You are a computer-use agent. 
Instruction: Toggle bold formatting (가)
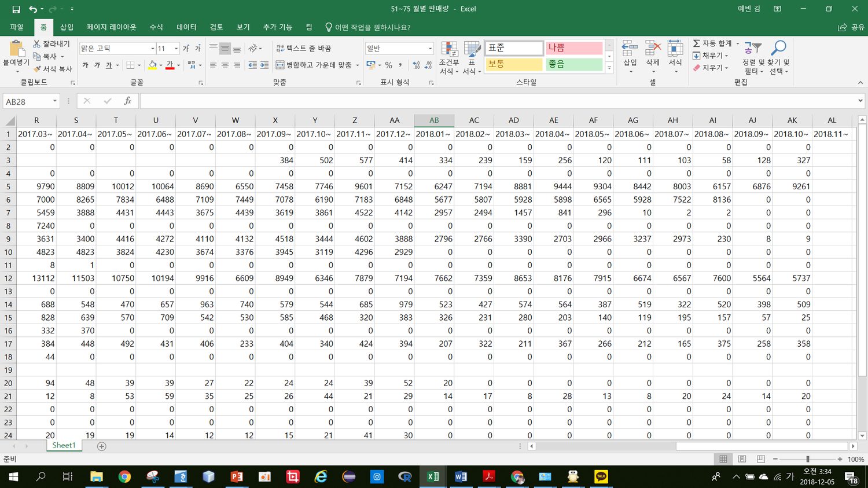coord(85,65)
